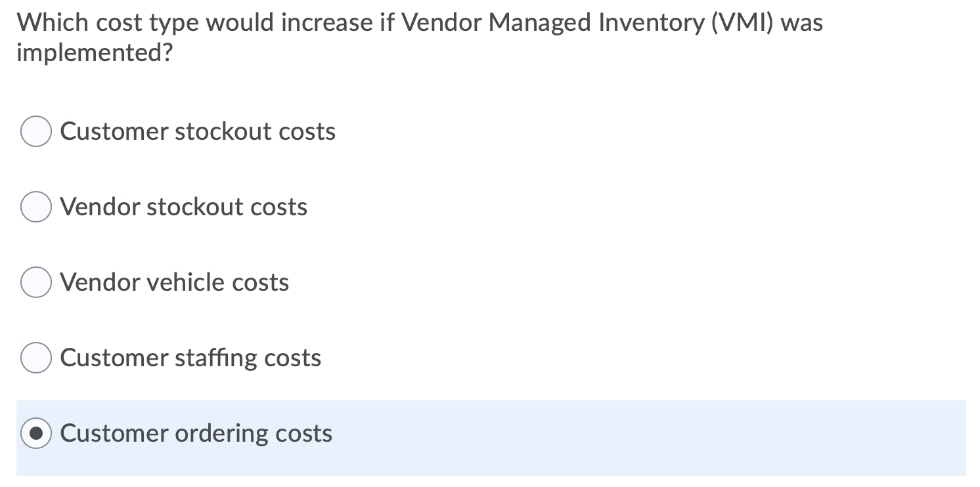
Task: Click the Vendor stockout costs answer text
Action: pos(183,207)
